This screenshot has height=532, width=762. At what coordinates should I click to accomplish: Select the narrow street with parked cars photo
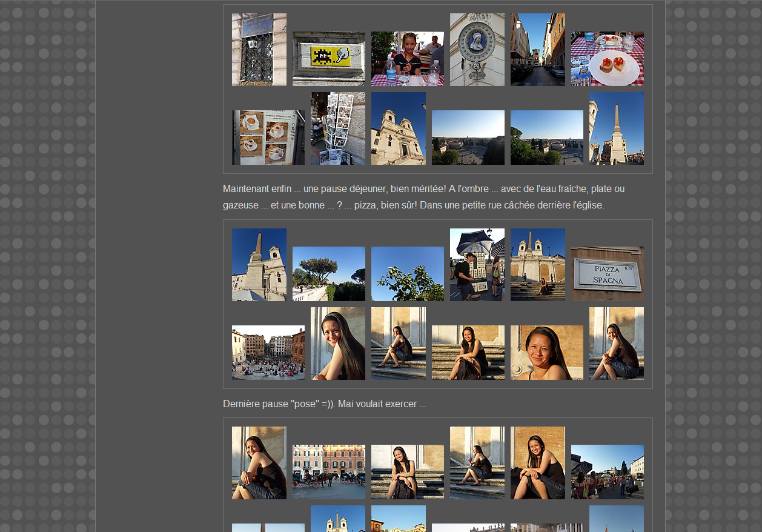click(x=537, y=50)
